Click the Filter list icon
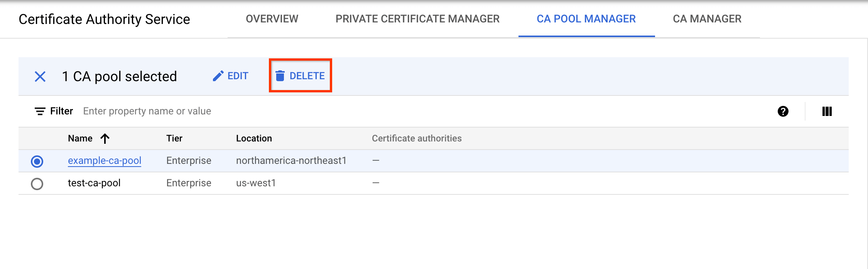This screenshot has height=269, width=868. click(40, 111)
